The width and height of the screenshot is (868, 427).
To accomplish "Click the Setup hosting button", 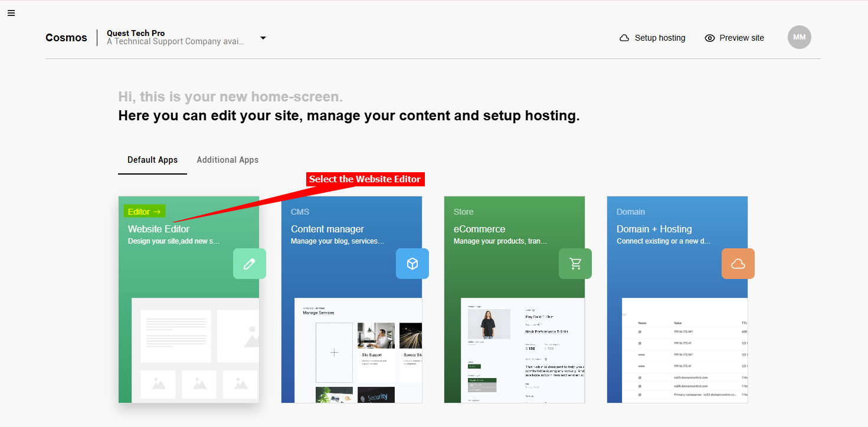I will [x=652, y=38].
